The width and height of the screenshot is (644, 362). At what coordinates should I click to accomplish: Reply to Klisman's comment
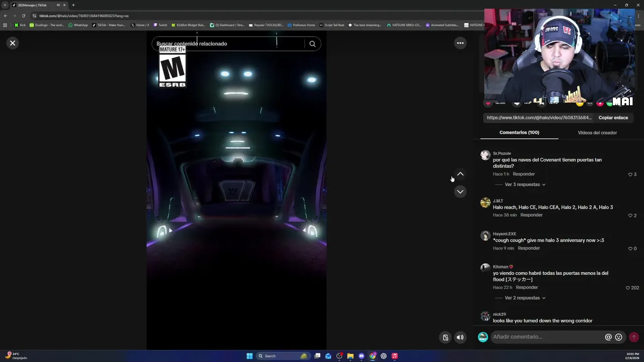[x=527, y=288]
